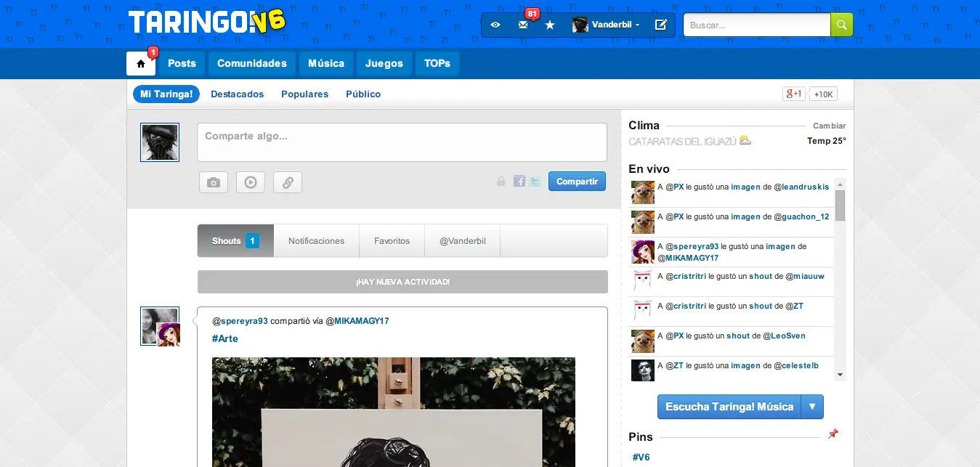The width and height of the screenshot is (980, 467).
Task: Open the eye activity icon in the top bar
Action: 495,25
